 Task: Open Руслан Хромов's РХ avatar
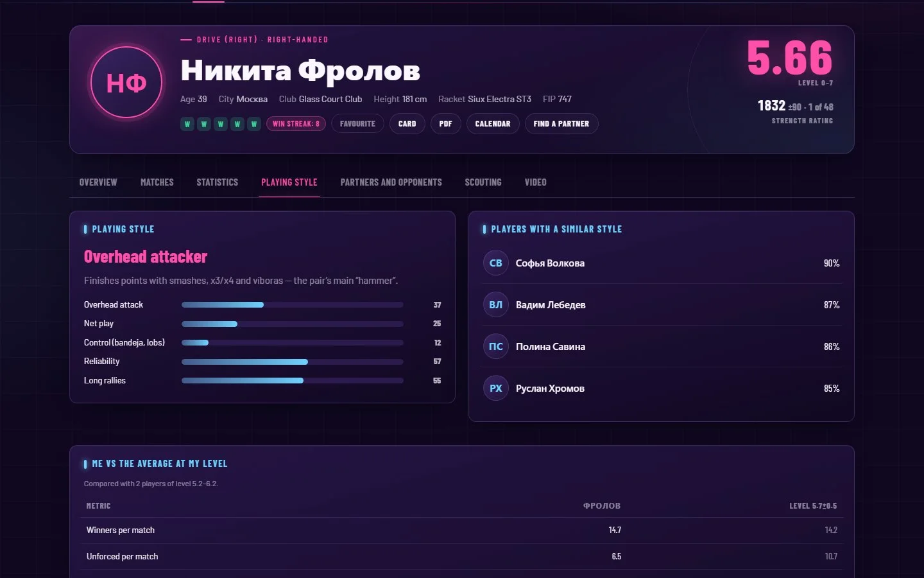(496, 388)
